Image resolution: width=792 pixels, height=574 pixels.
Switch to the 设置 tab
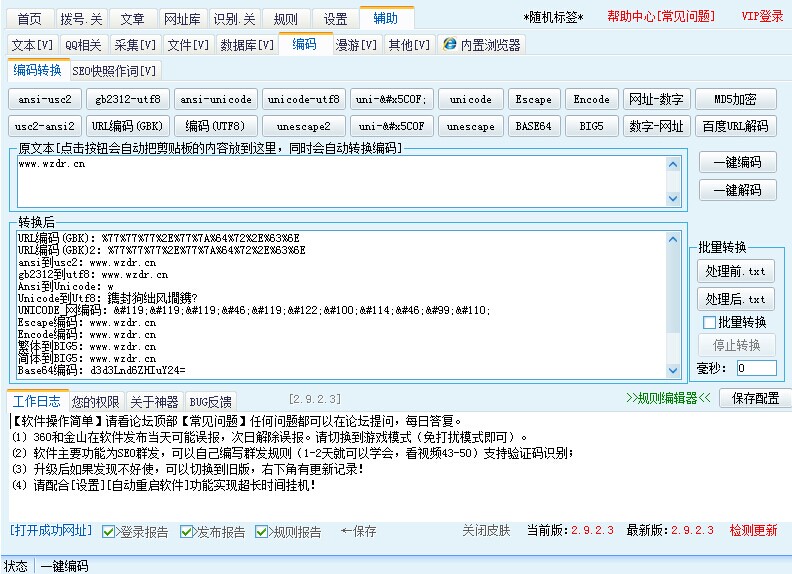point(335,19)
